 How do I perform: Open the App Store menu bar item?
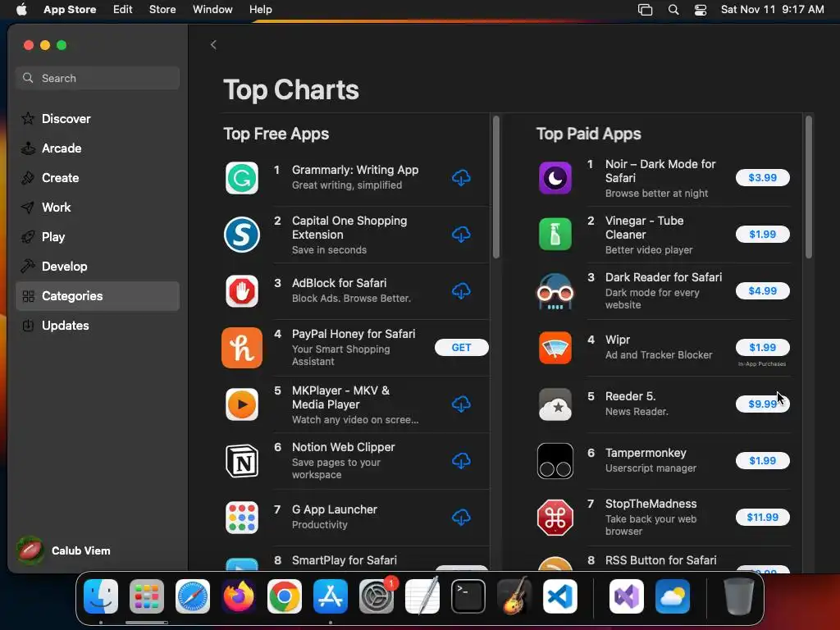pyautogui.click(x=70, y=10)
